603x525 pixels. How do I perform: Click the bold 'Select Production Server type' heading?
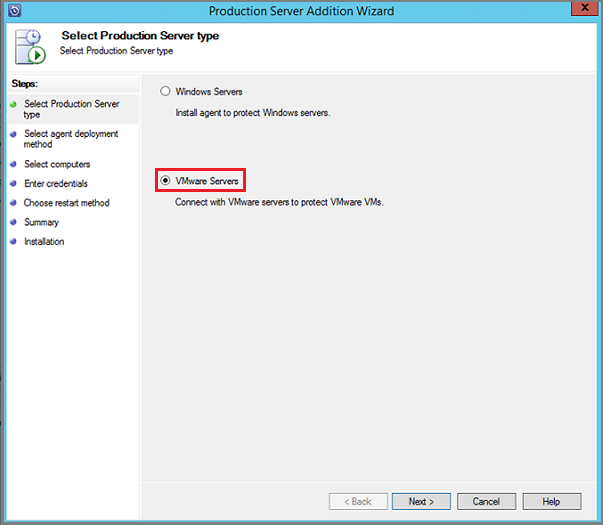tap(140, 35)
